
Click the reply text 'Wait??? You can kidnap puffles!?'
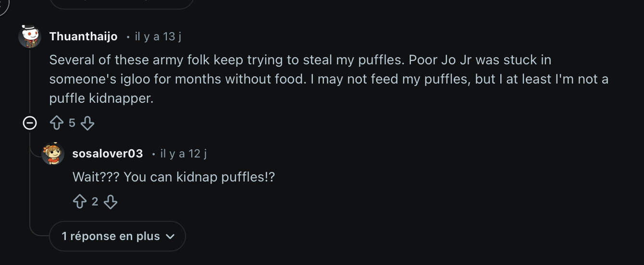tap(173, 177)
